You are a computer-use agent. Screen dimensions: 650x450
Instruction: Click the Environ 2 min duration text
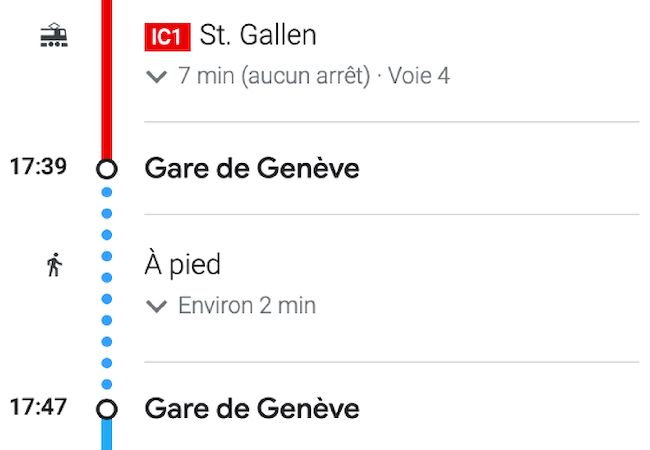246,306
